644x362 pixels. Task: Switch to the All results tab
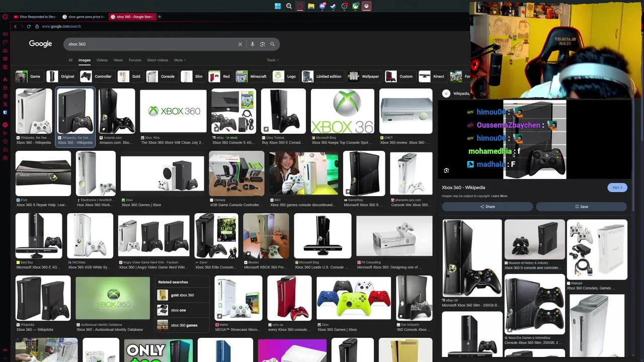click(70, 60)
